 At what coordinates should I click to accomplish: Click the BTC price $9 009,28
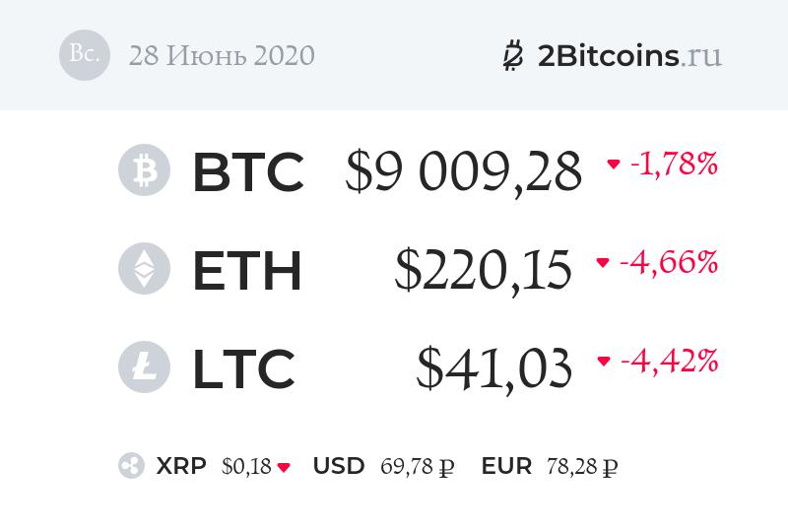[x=463, y=171]
